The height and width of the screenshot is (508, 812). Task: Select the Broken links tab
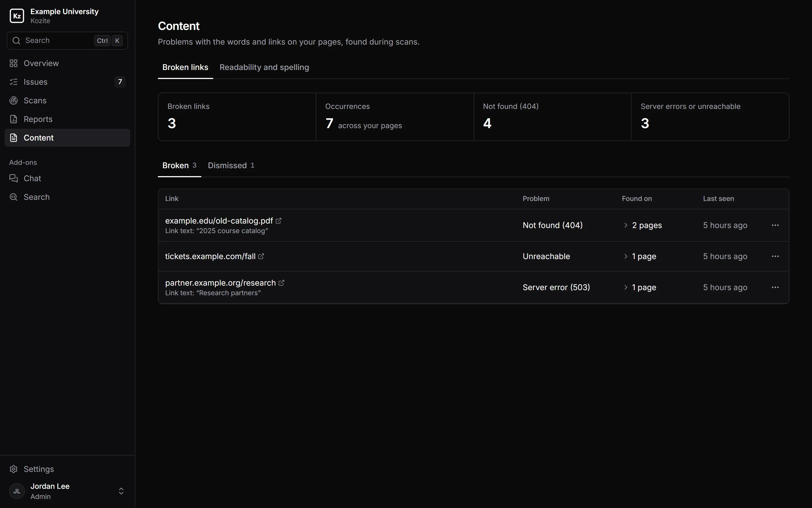click(x=185, y=67)
